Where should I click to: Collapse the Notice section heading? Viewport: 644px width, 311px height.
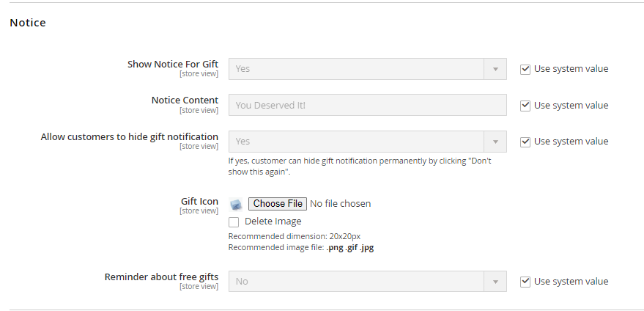[28, 23]
